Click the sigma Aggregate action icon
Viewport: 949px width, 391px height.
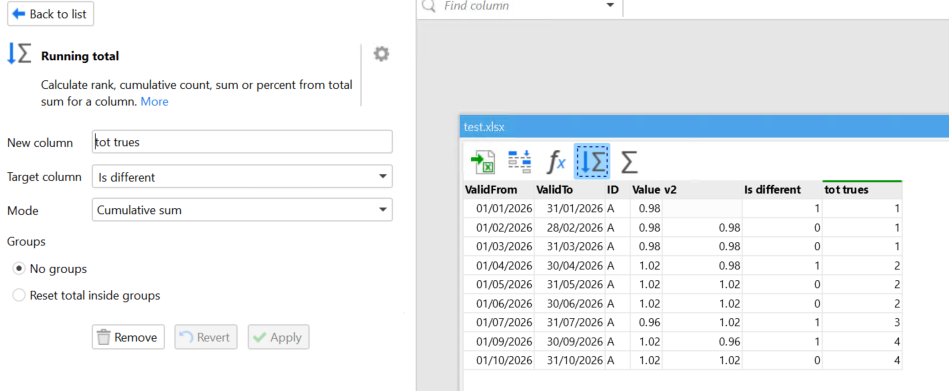pyautogui.click(x=629, y=162)
